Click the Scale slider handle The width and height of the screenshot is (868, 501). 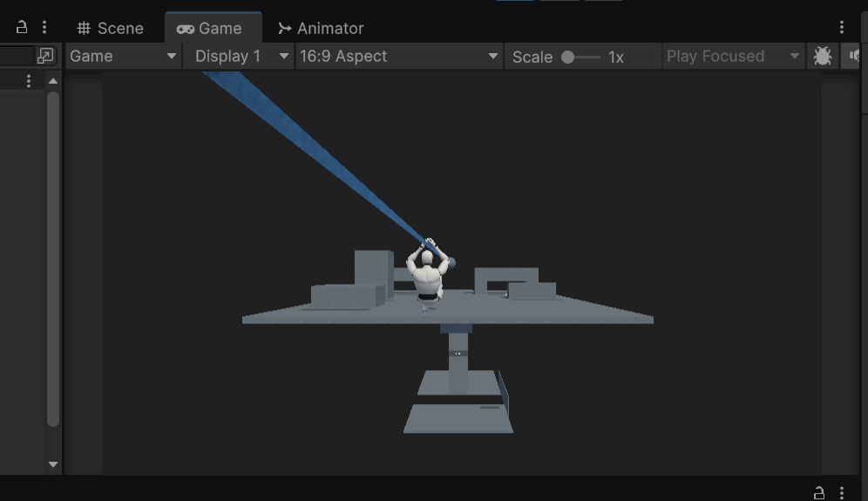pyautogui.click(x=568, y=57)
